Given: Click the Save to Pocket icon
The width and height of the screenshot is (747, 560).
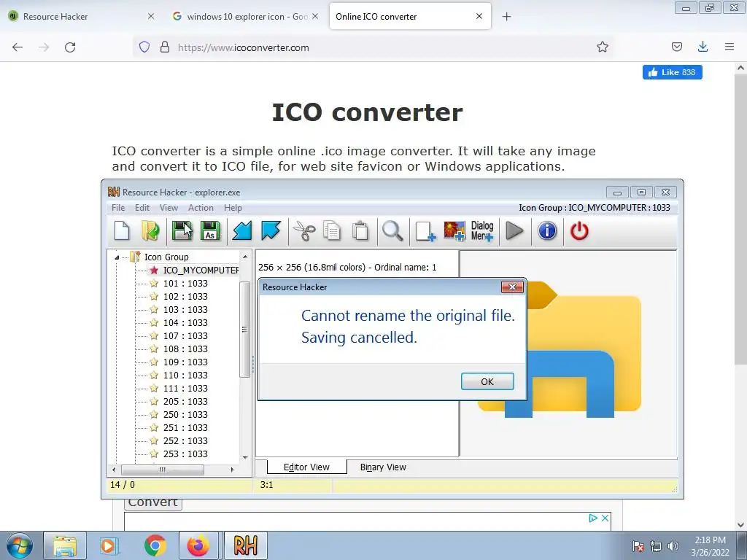Looking at the screenshot, I should pos(676,47).
